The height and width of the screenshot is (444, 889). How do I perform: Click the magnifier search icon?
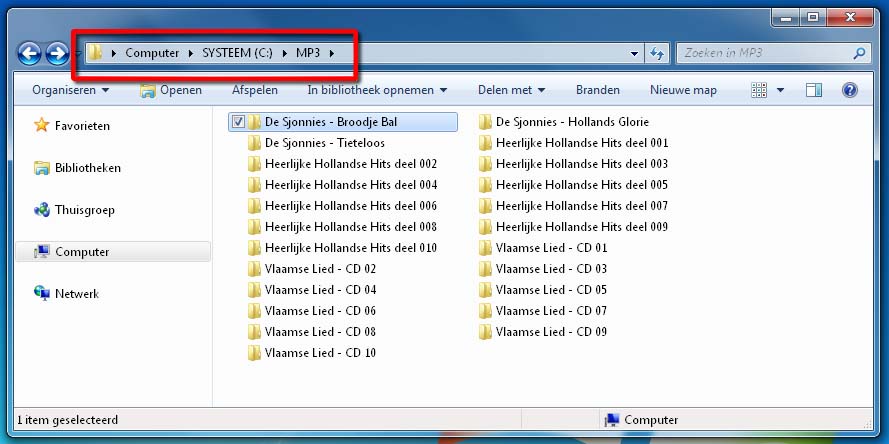point(859,53)
